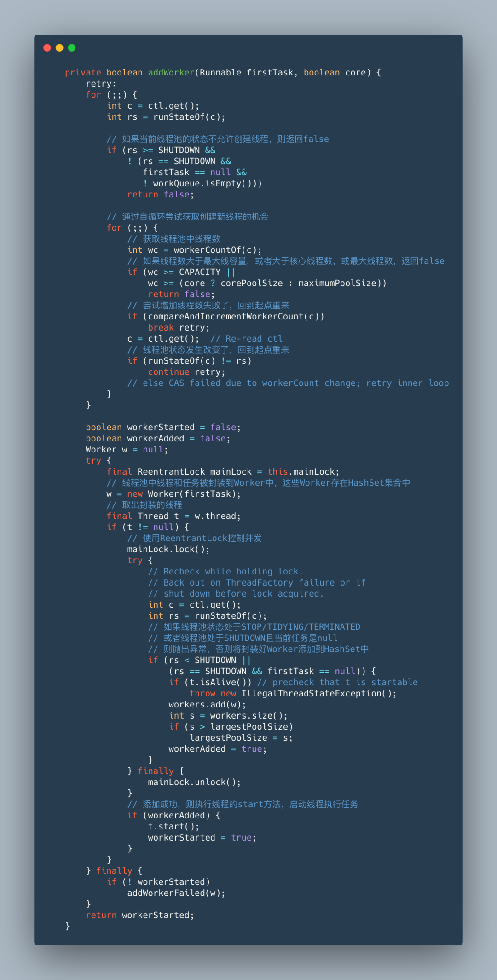
Task: Click 'Back out on ThreadFactory failure' comment
Action: click(257, 582)
